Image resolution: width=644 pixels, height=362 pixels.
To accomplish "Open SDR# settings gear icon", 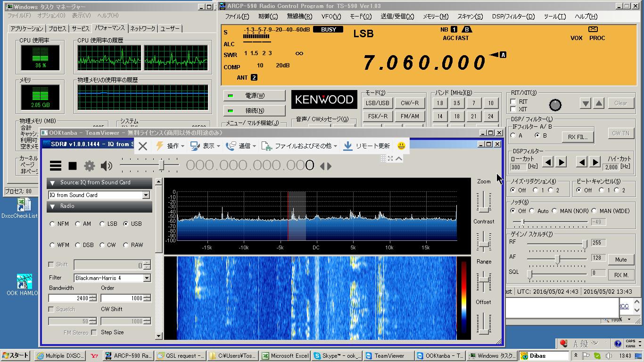I will pos(90,165).
